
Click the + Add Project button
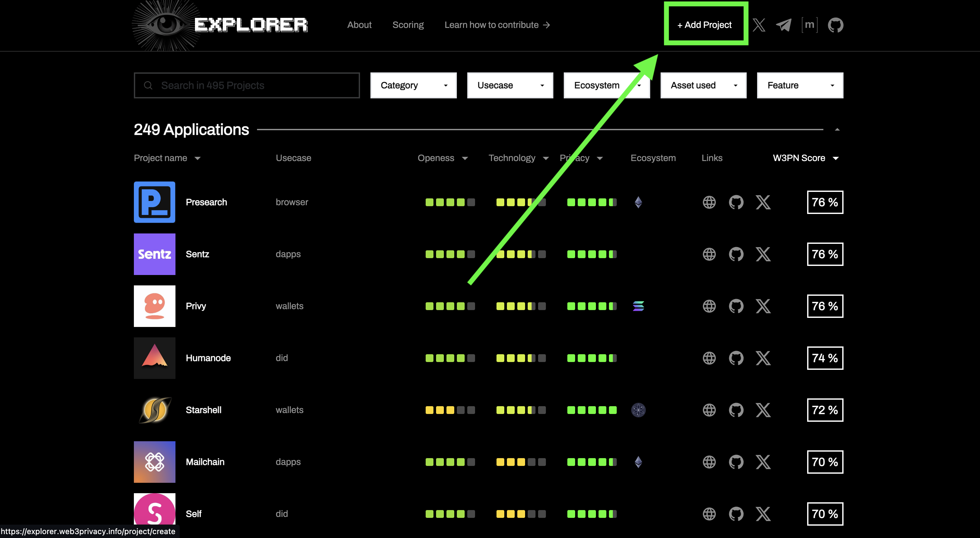coord(704,25)
